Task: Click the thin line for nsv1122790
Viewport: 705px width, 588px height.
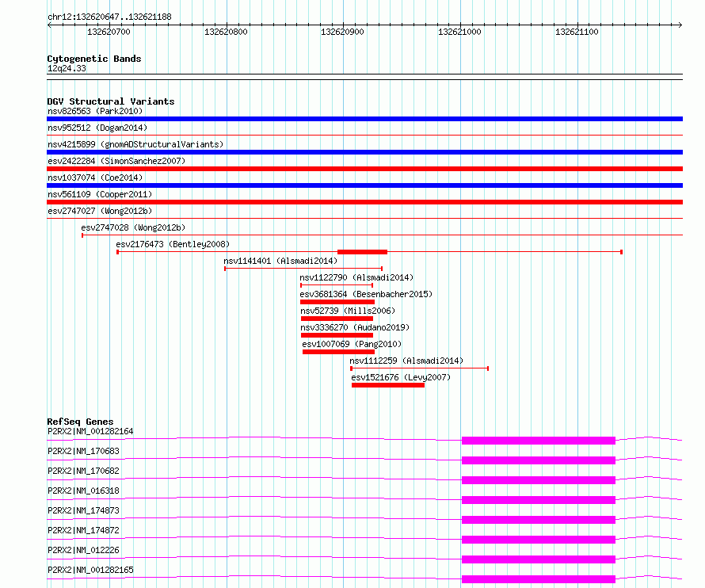Action: tap(337, 285)
